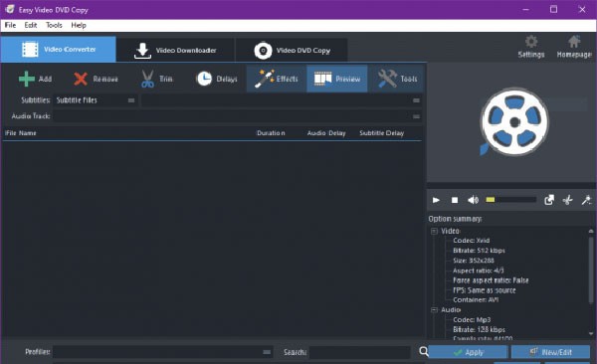The image size is (597, 364).
Task: Open the Effects magic wand tool
Action: tap(265, 79)
